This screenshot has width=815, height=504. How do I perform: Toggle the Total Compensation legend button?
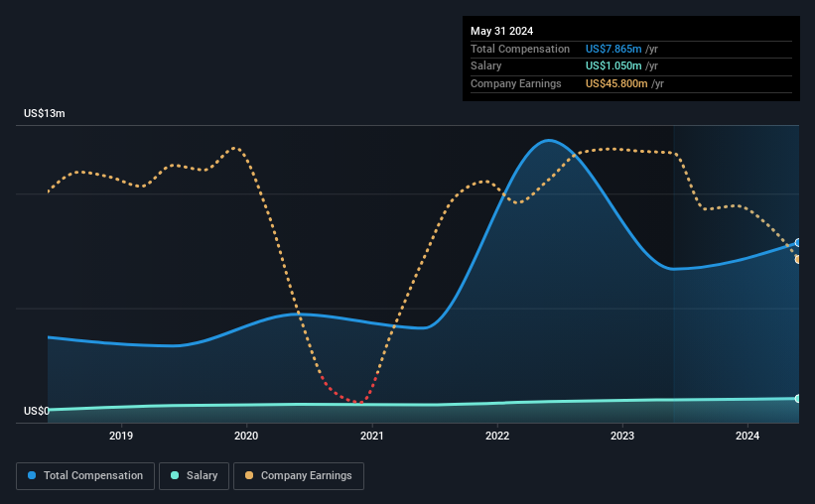click(x=85, y=476)
